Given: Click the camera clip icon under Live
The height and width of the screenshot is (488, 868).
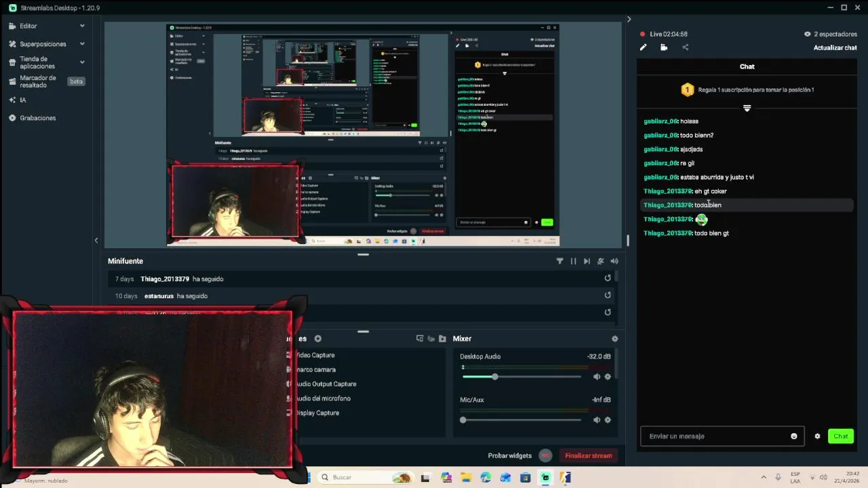Looking at the screenshot, I should tap(664, 47).
